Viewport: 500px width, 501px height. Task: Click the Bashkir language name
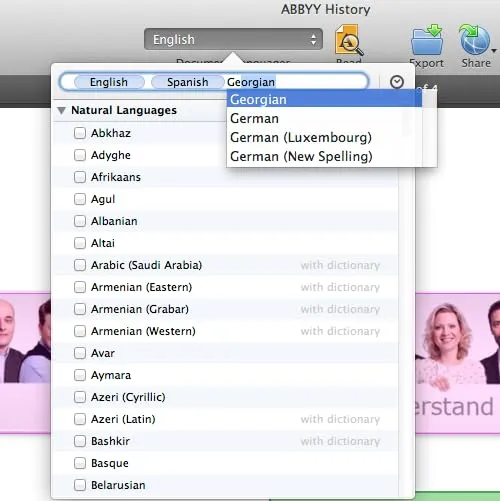tap(110, 441)
